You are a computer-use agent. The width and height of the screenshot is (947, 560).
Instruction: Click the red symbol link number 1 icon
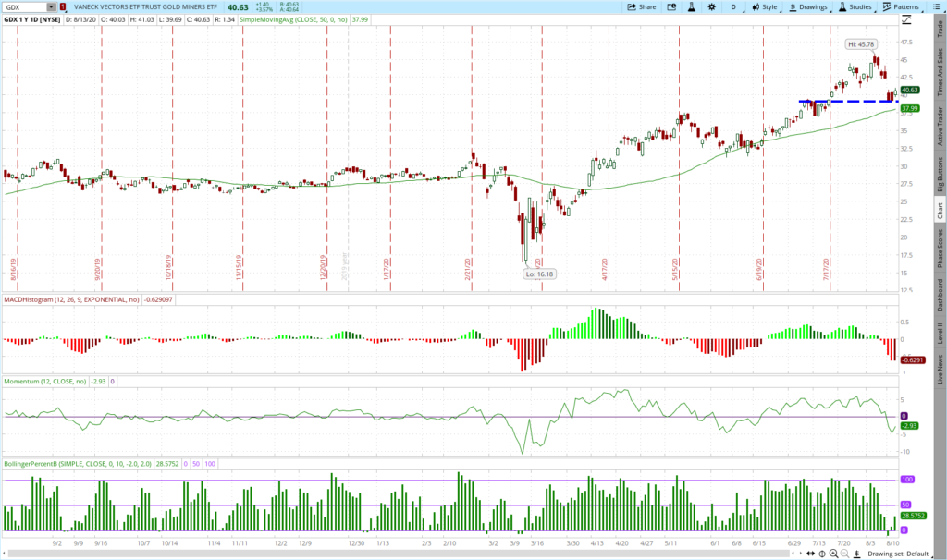click(63, 7)
